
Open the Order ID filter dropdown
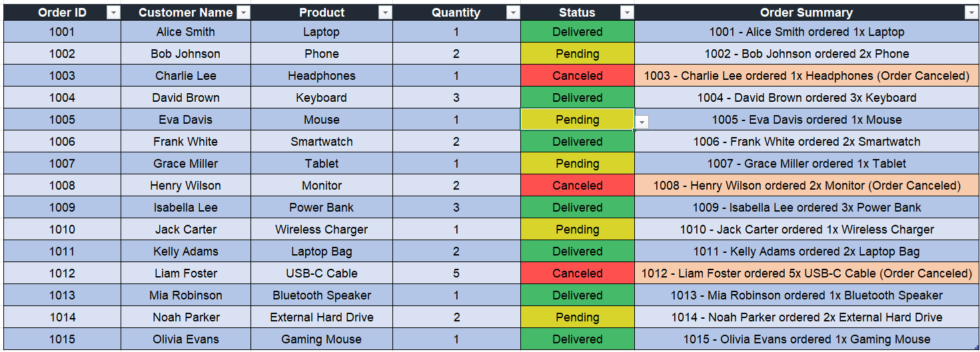pyautogui.click(x=113, y=13)
